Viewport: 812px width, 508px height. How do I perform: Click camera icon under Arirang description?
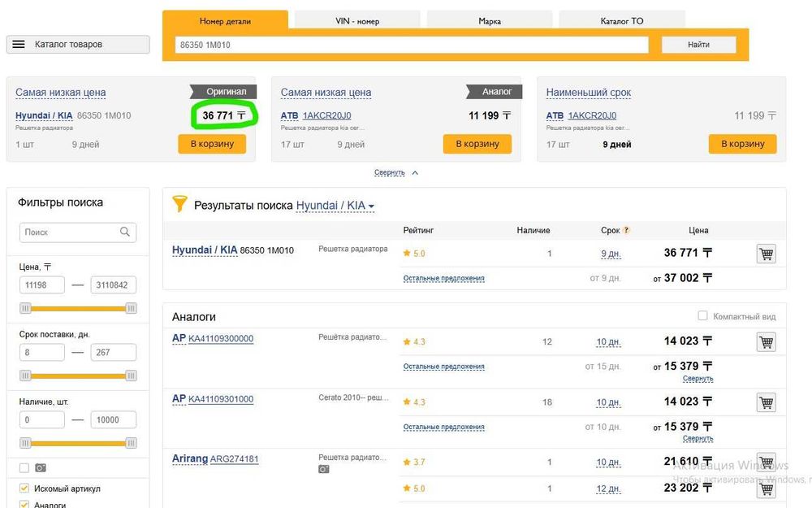tap(324, 470)
